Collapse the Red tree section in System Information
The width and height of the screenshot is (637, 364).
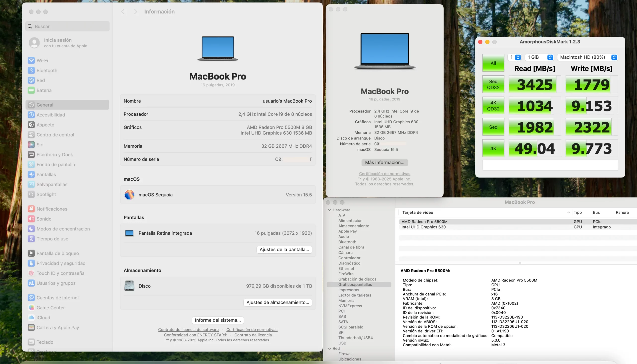click(x=329, y=349)
